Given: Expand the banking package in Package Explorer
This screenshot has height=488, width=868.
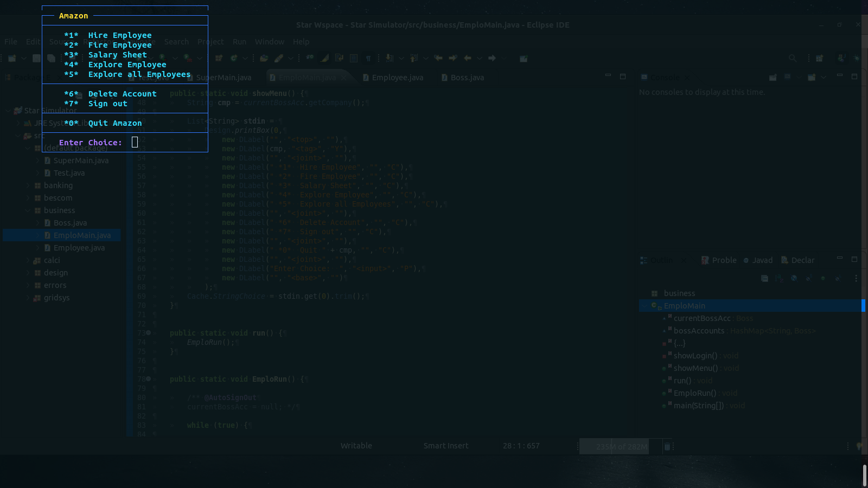Looking at the screenshot, I should pos(28,185).
